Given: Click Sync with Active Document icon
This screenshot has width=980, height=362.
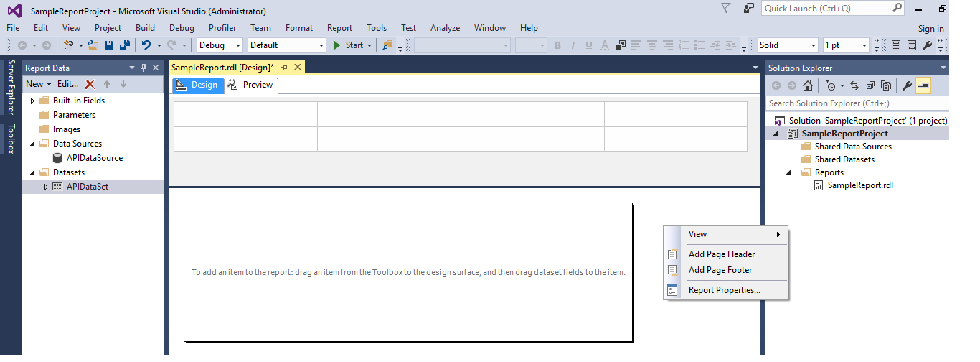Looking at the screenshot, I should point(854,85).
